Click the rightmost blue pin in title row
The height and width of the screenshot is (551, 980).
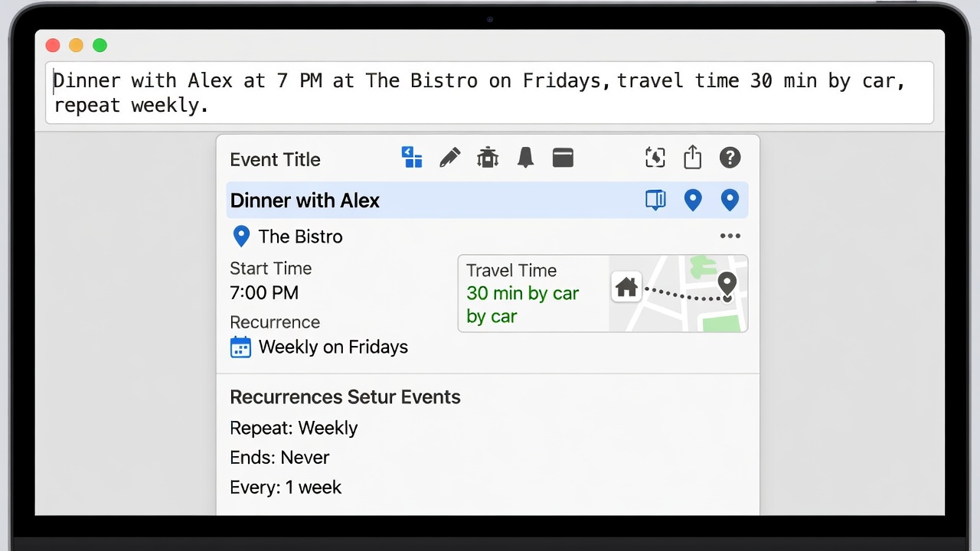[x=730, y=201]
